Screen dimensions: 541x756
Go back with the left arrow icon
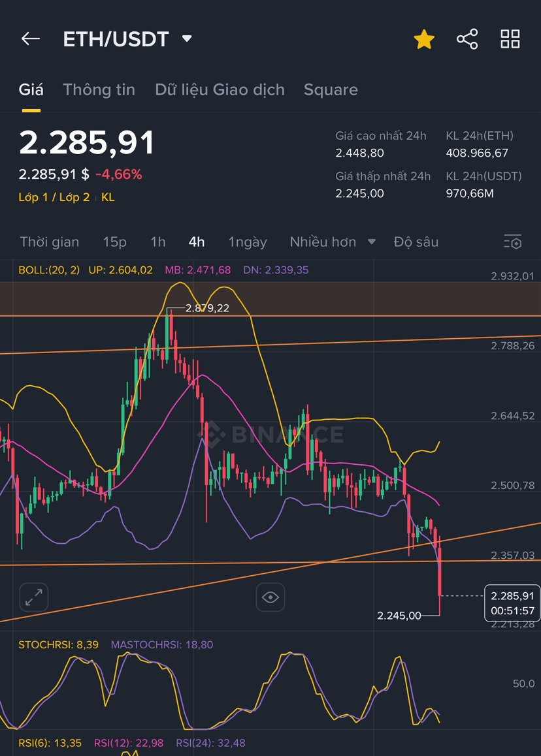click(31, 39)
